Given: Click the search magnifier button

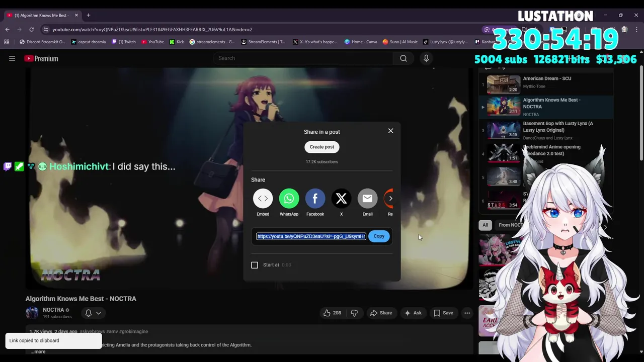Looking at the screenshot, I should 403,58.
